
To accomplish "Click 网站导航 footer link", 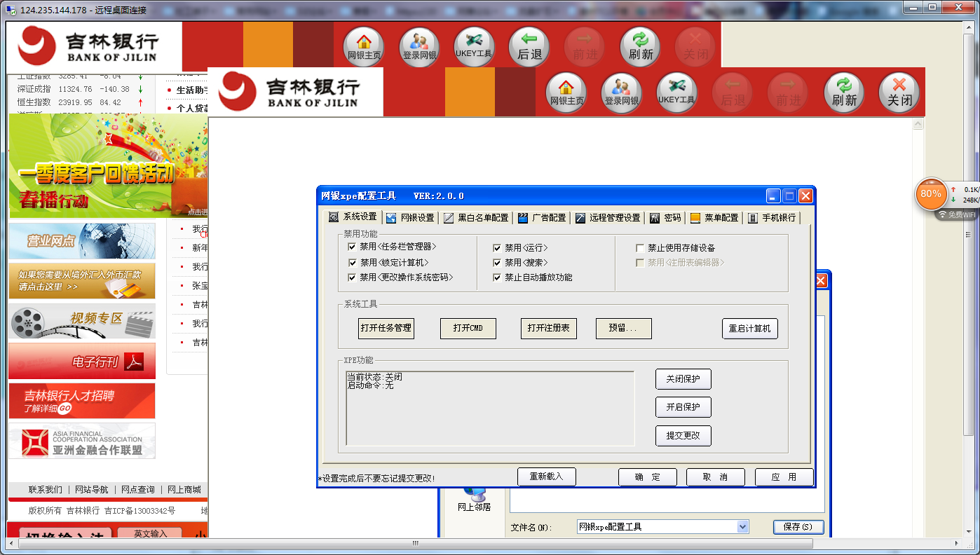I will (91, 490).
